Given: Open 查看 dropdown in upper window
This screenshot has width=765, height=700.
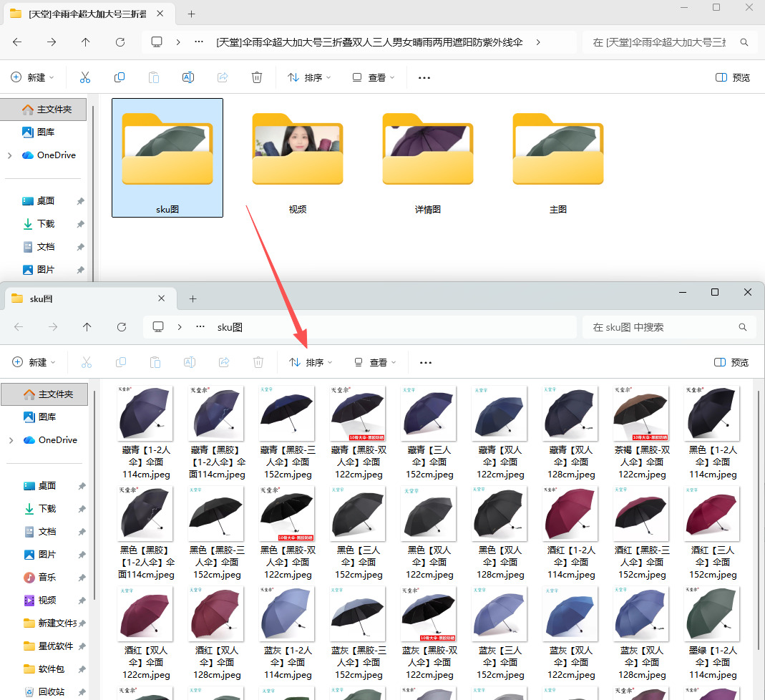Looking at the screenshot, I should [x=374, y=77].
